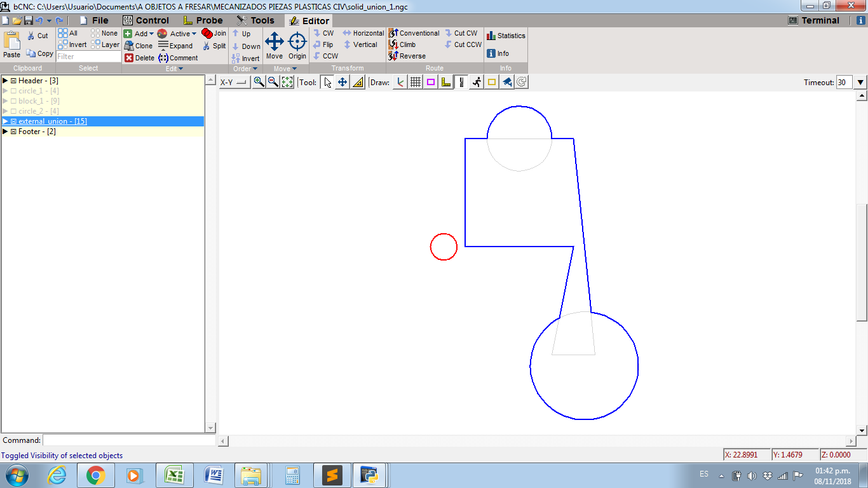
Task: Open the Timeout dropdown arrow
Action: pyautogui.click(x=860, y=82)
